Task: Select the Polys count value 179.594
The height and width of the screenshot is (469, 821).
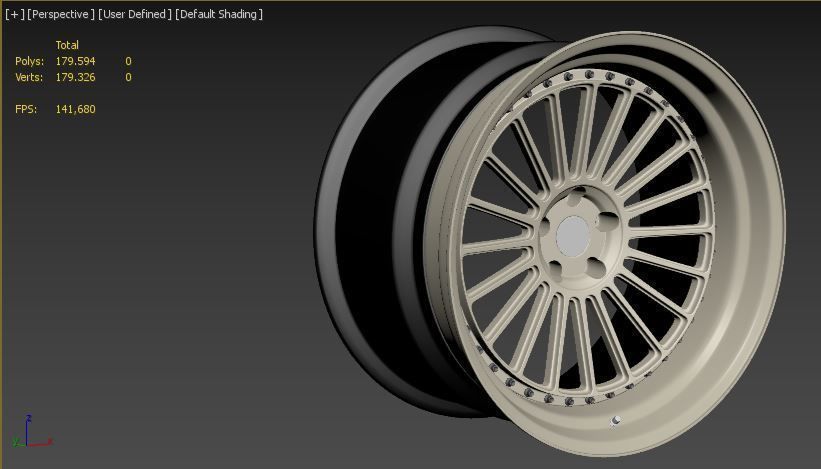Action: (x=75, y=61)
